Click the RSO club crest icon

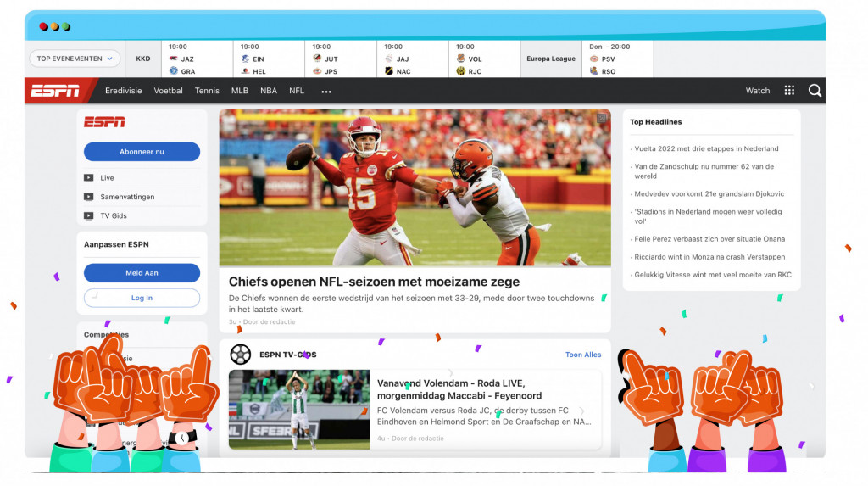[x=594, y=71]
